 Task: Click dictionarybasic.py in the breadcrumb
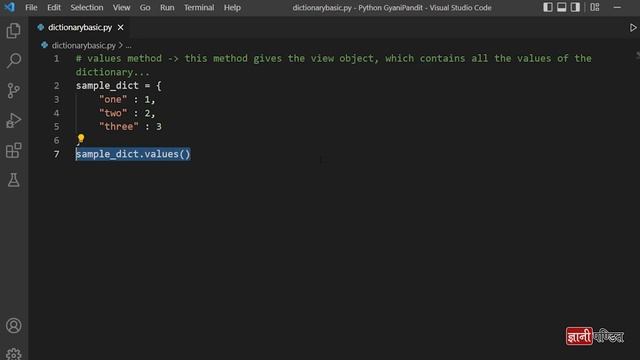pos(84,45)
